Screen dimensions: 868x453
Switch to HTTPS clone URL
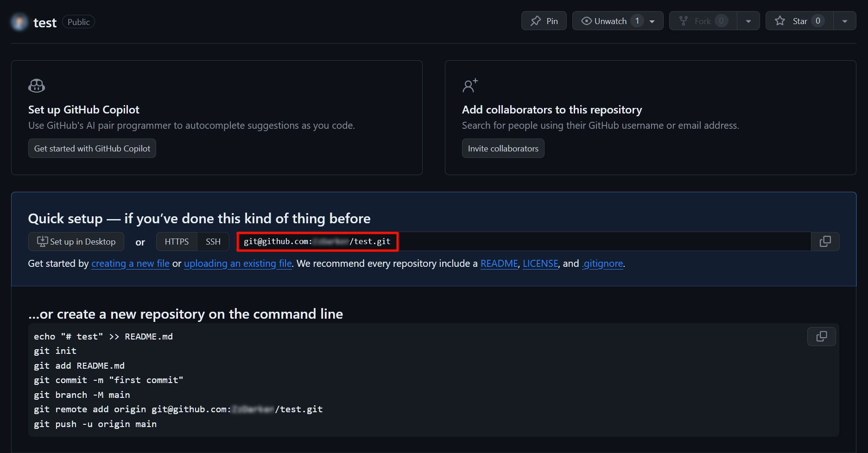point(177,241)
